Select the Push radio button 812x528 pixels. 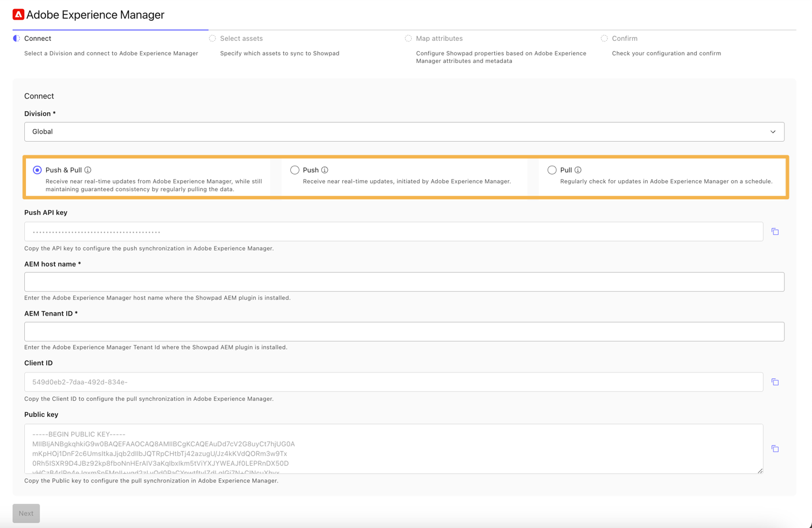pos(295,170)
